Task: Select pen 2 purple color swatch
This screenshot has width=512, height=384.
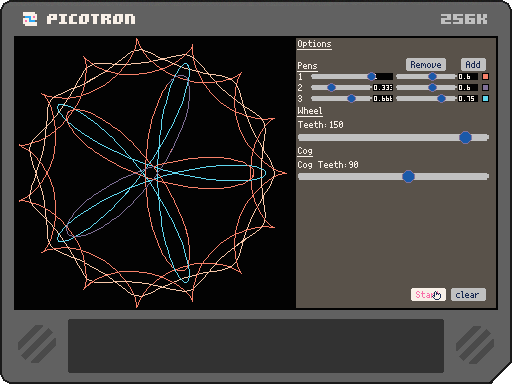Action: tap(486, 88)
